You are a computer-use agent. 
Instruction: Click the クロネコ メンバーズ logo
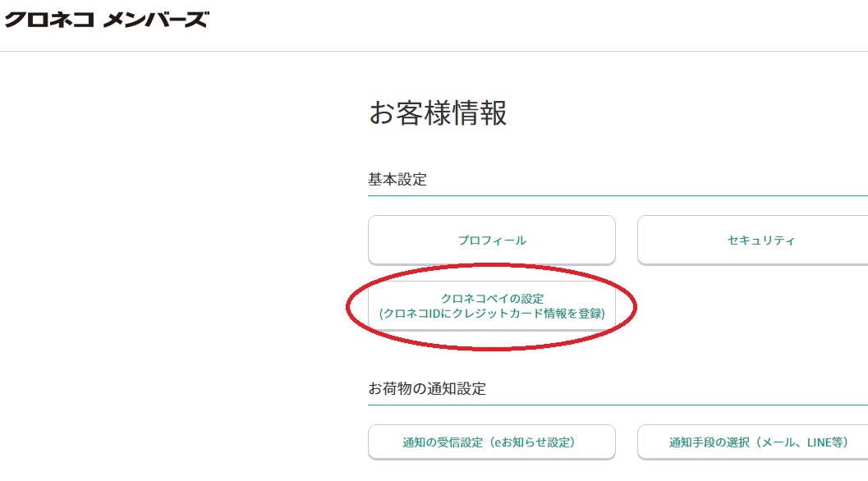(x=106, y=20)
